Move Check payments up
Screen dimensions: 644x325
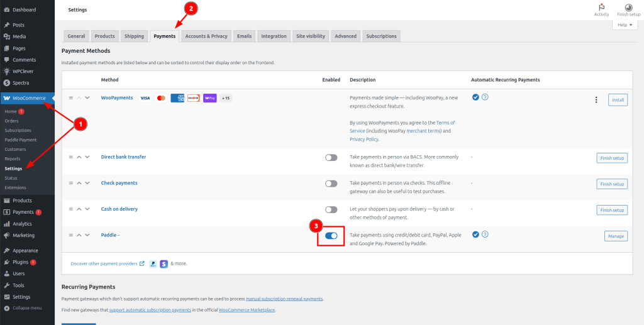(79, 183)
